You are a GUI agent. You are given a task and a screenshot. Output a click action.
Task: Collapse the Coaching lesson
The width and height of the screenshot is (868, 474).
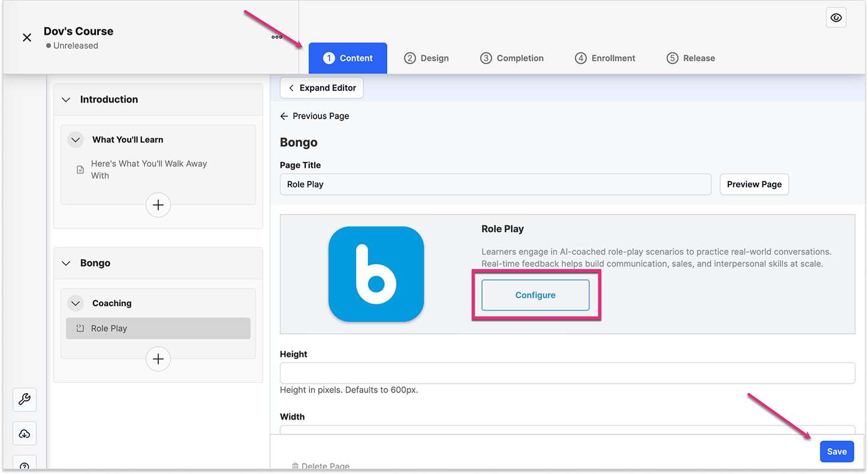(x=76, y=303)
